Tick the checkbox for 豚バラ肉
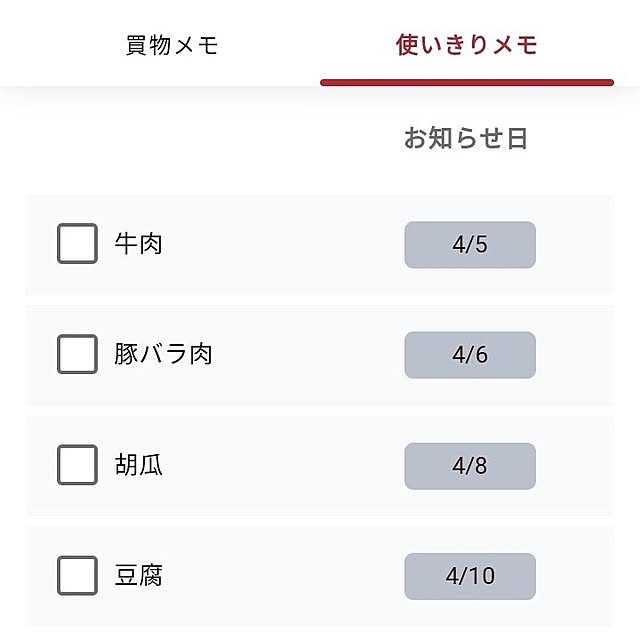The height and width of the screenshot is (640, 640). (77, 354)
